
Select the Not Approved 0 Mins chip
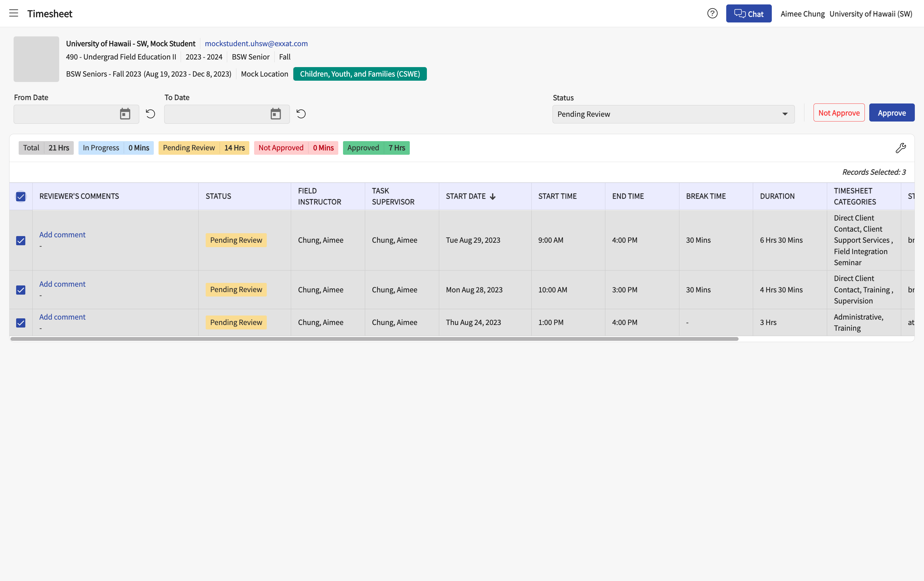point(296,148)
